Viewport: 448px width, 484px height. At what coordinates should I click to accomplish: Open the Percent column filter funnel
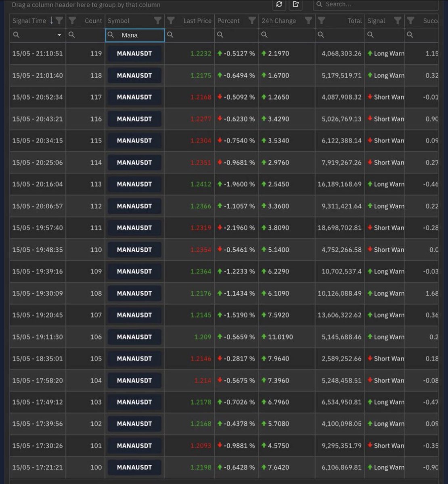pos(252,21)
